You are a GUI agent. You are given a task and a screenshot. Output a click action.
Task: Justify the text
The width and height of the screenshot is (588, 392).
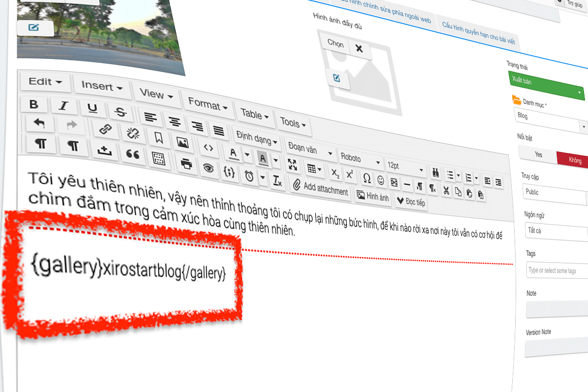tap(219, 130)
